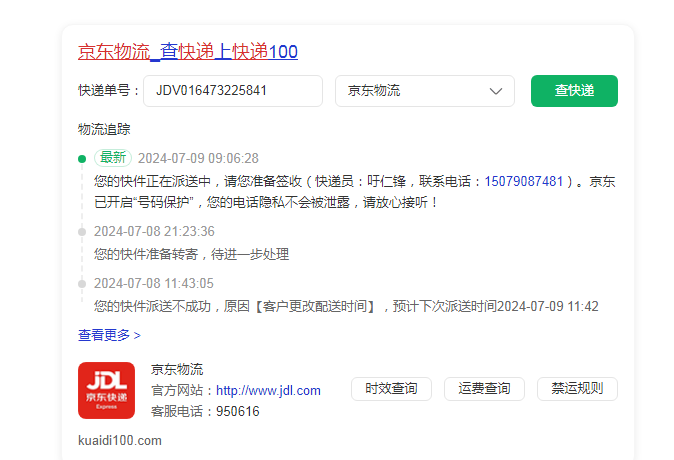Click the 禁运规则 button
The image size is (674, 460).
pyautogui.click(x=577, y=389)
